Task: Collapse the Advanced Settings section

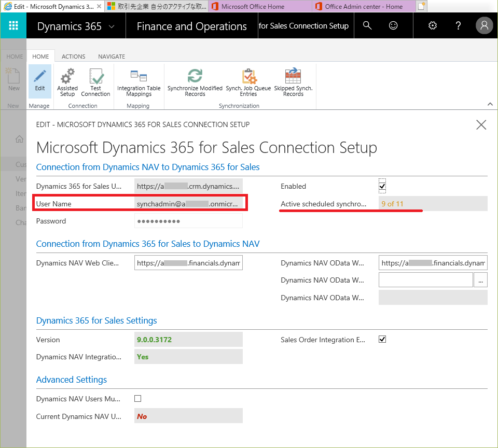Action: [72, 380]
